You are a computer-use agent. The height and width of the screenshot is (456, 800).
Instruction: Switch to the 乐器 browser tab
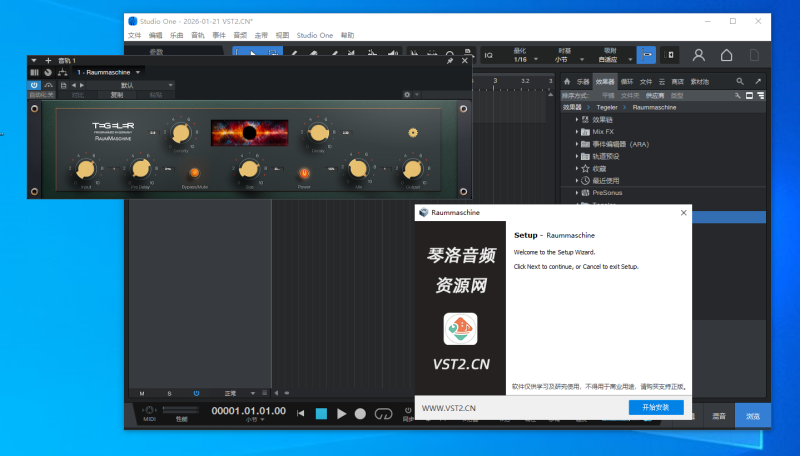[583, 82]
